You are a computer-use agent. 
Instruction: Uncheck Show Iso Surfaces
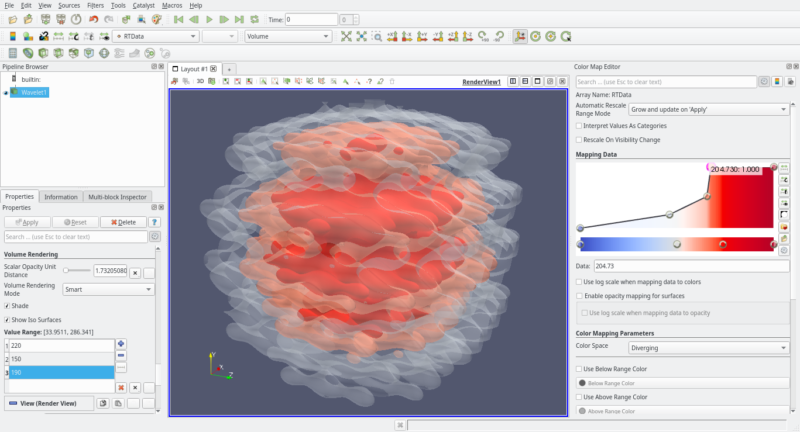click(7, 319)
